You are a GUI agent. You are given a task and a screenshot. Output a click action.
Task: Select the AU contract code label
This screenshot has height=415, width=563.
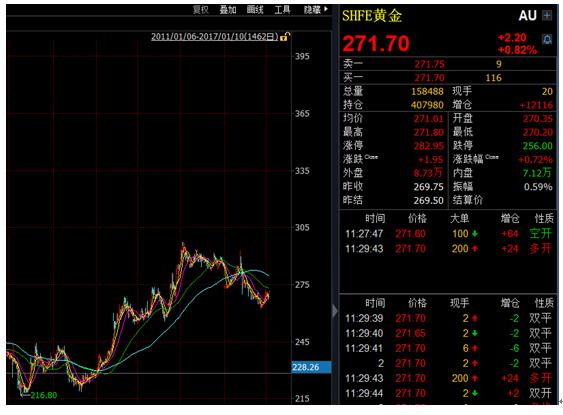click(527, 15)
